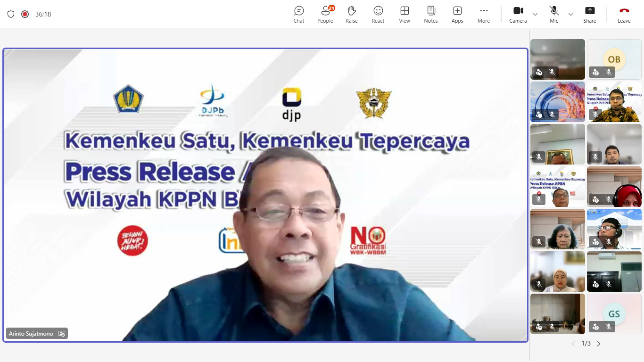Select the black-capped man with headset tile
Viewport: 644px width, 362px height.
click(614, 229)
